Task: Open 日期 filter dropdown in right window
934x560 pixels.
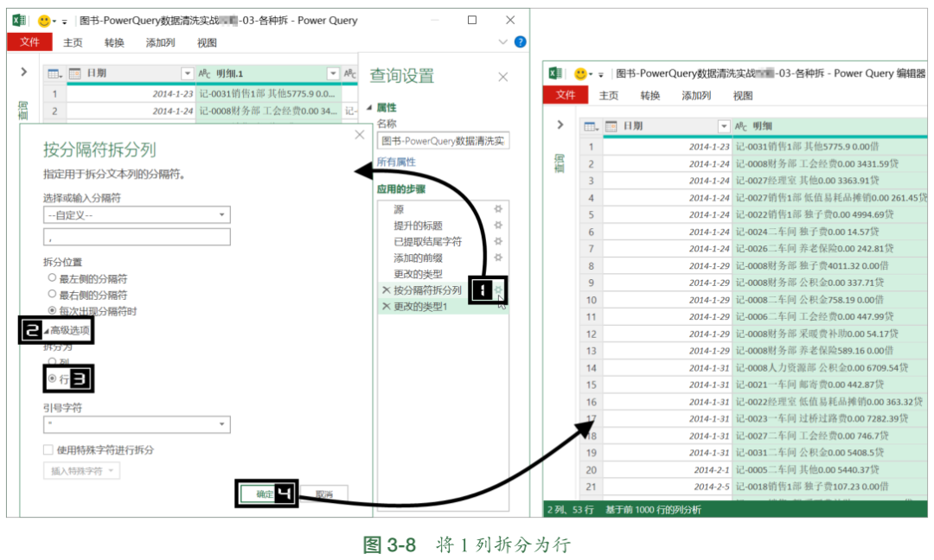Action: [724, 126]
